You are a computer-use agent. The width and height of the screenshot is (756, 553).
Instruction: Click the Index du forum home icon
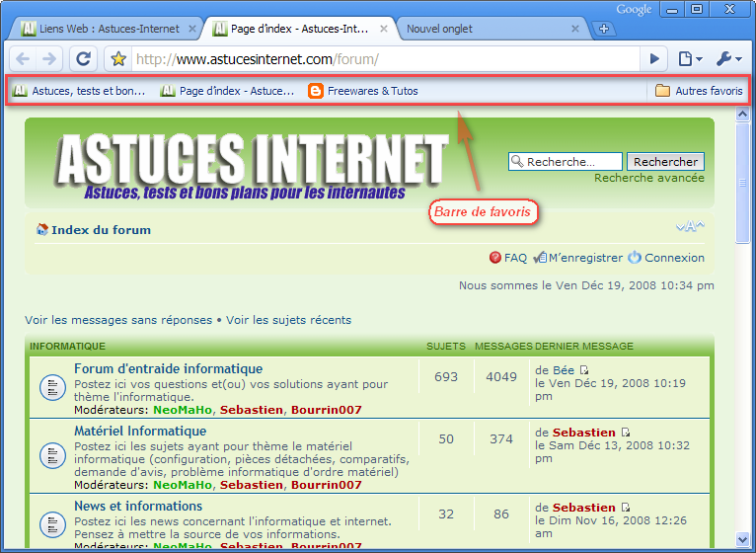(x=42, y=229)
